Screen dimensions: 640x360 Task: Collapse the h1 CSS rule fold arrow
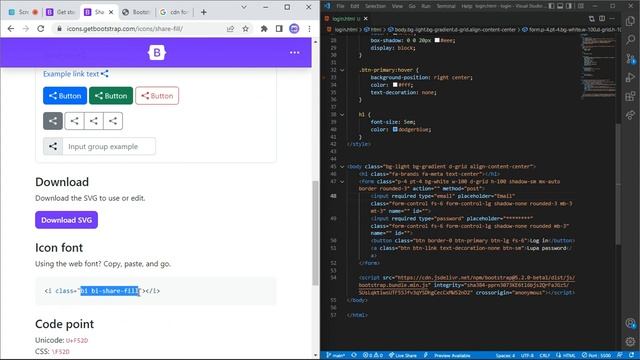point(342,115)
